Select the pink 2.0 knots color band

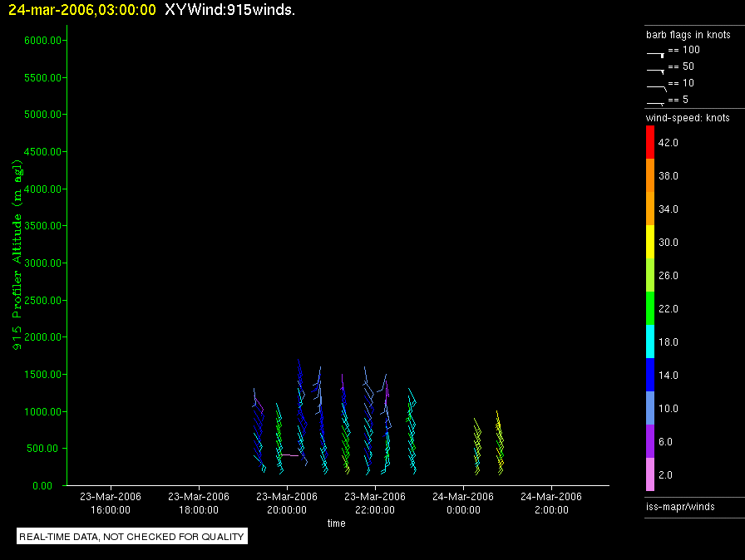point(650,474)
